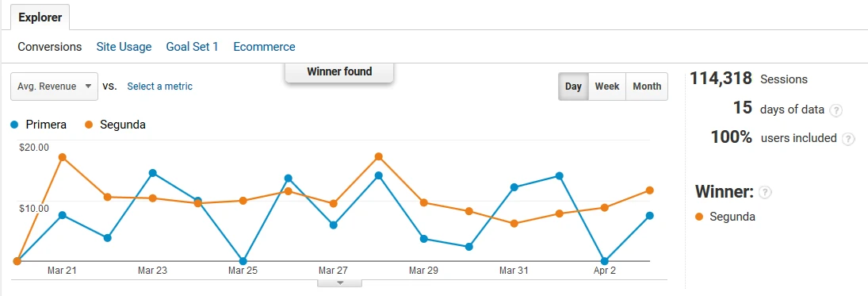Open Ecommerce metric group
Image resolution: width=868 pixels, height=296 pixels.
(x=264, y=47)
